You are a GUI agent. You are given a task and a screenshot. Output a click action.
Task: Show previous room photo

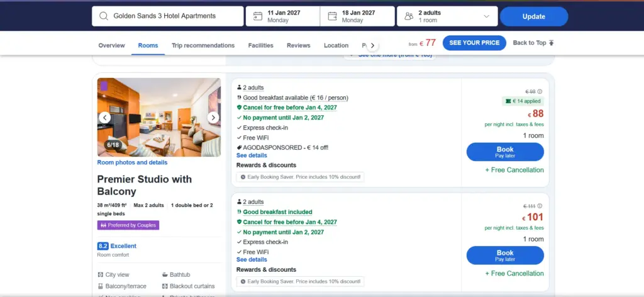click(105, 118)
